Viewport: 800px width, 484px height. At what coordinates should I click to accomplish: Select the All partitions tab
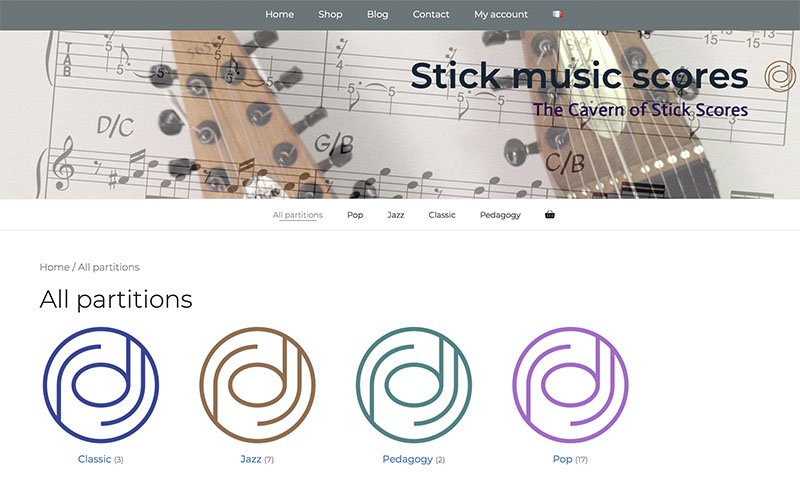click(x=297, y=215)
